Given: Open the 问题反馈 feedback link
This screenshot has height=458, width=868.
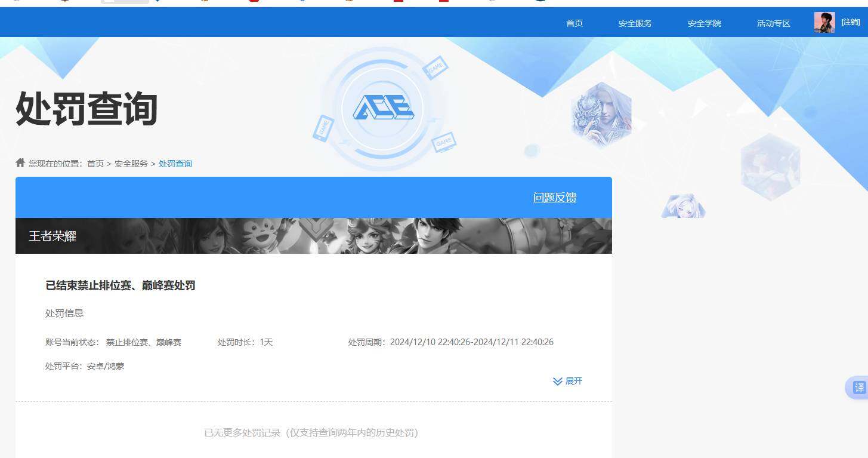Looking at the screenshot, I should [x=554, y=197].
